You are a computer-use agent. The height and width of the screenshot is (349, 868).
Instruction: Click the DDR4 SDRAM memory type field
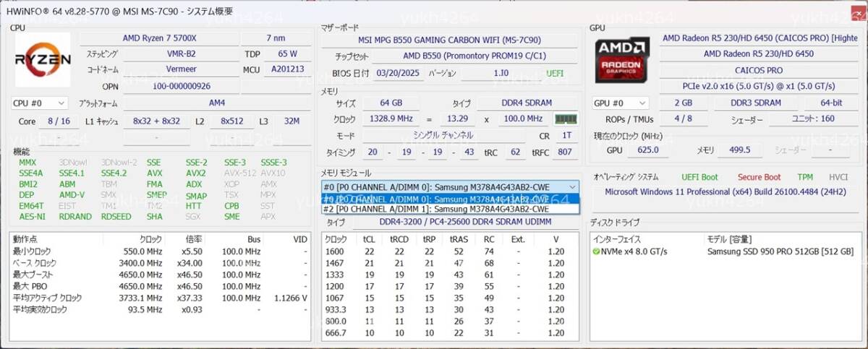[x=526, y=103]
